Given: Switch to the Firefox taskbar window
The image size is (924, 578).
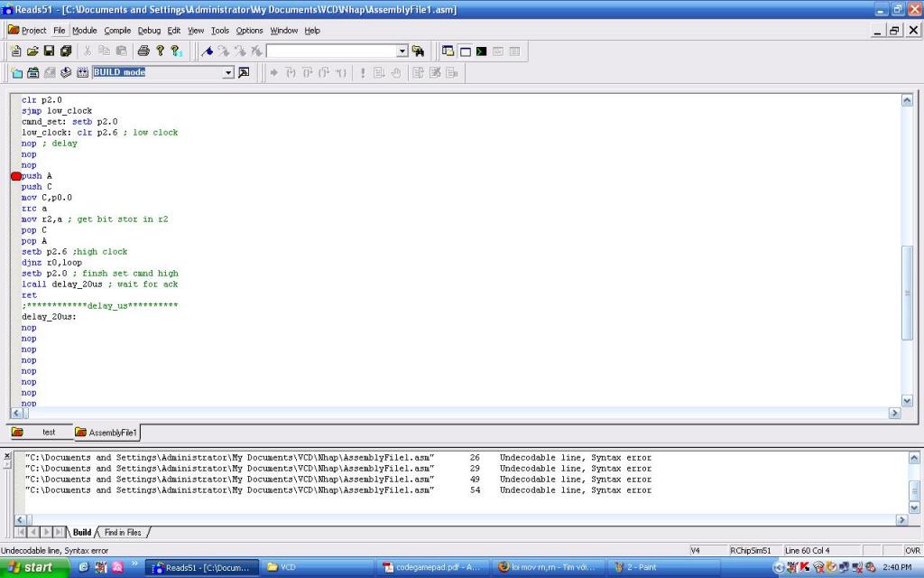Looking at the screenshot, I should [548, 567].
